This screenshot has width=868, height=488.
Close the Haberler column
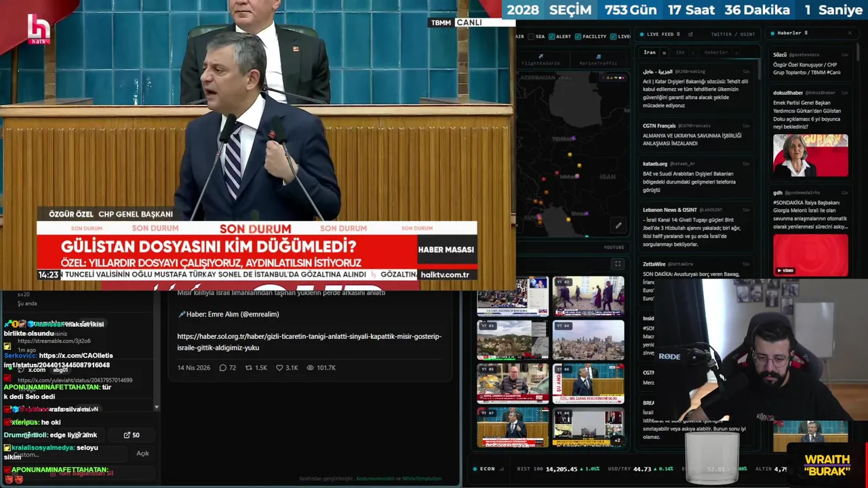coord(850,33)
